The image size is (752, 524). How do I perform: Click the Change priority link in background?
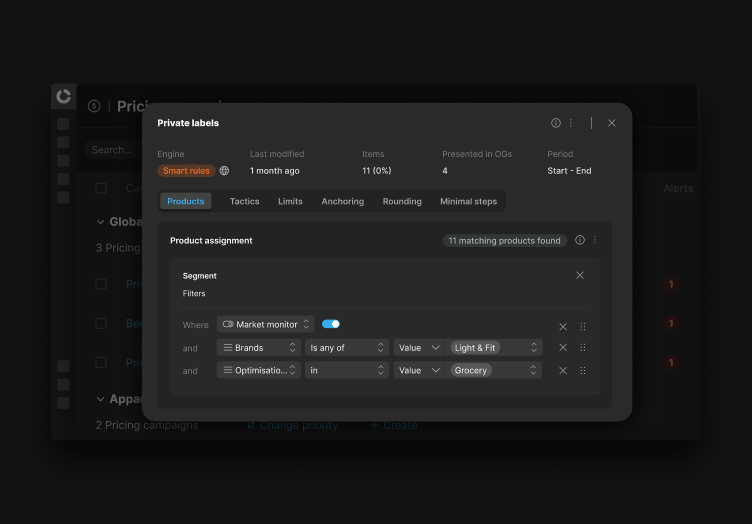click(x=292, y=425)
